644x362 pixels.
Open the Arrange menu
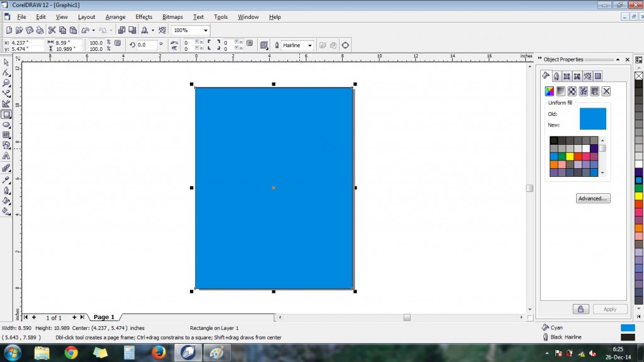tap(116, 17)
